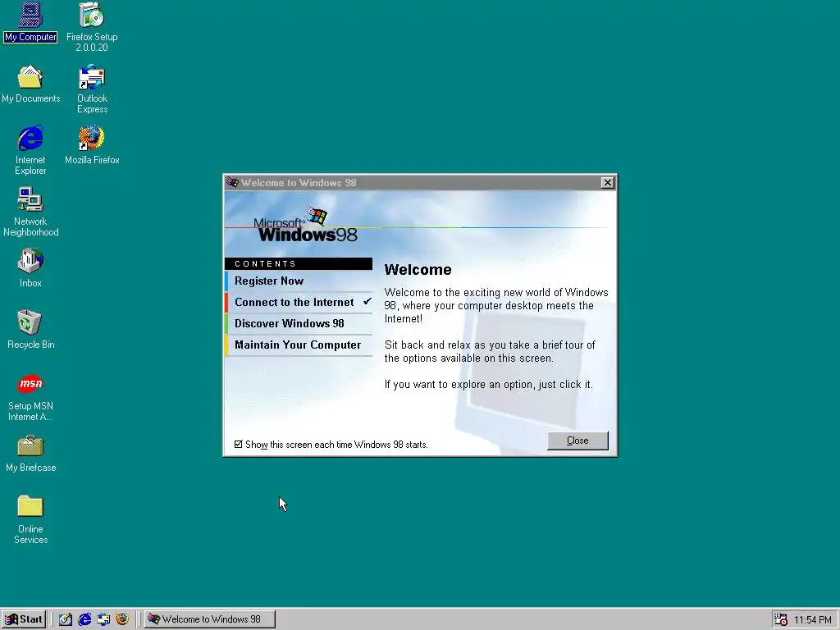
Task: Click the Close button in Welcome dialog
Action: (x=577, y=441)
